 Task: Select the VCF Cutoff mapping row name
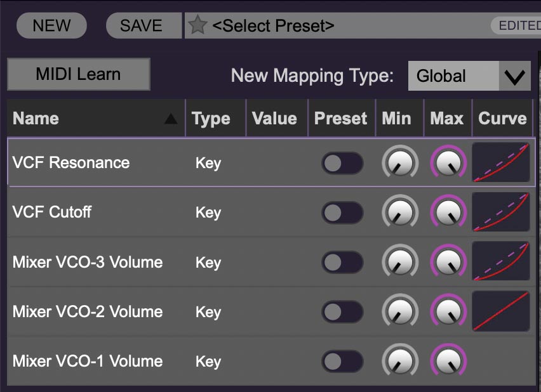pyautogui.click(x=52, y=212)
